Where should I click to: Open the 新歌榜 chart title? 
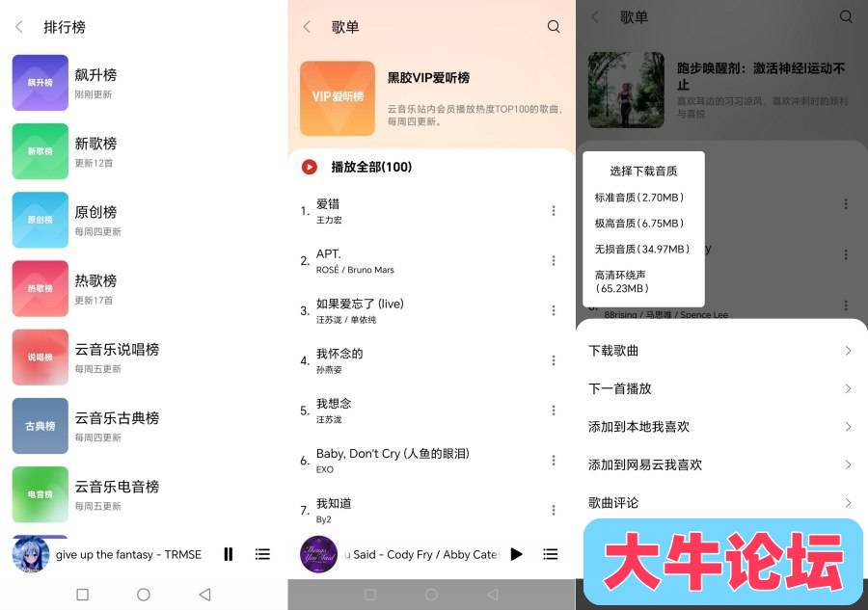click(95, 144)
